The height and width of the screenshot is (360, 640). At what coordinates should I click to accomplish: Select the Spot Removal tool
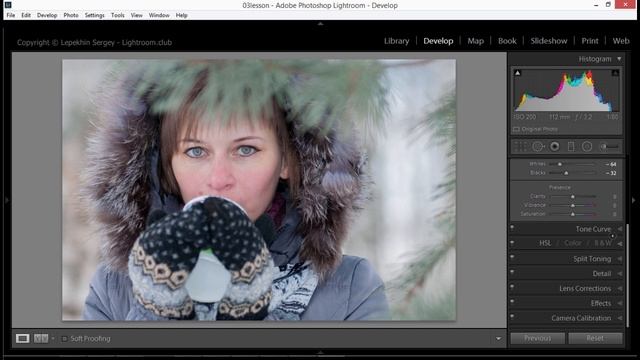click(538, 147)
